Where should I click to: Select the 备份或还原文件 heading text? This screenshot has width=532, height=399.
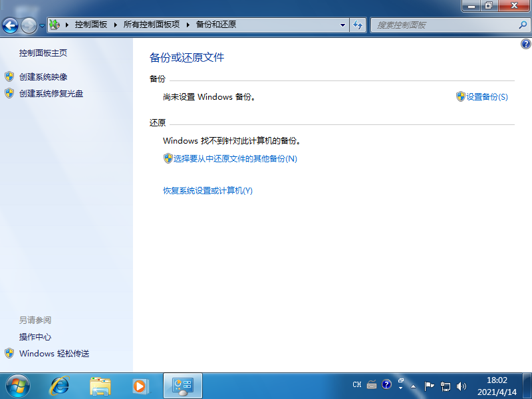[187, 57]
